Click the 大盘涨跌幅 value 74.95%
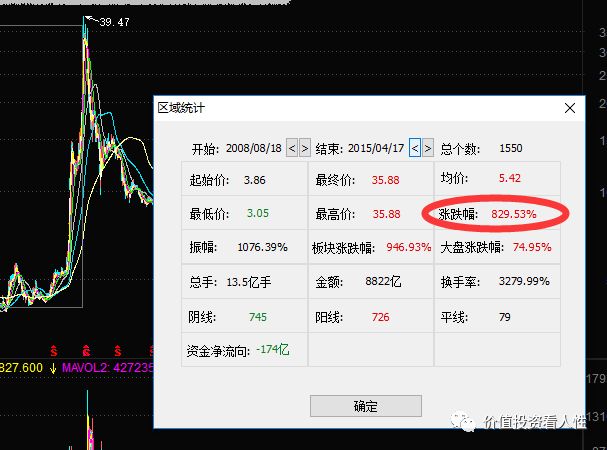Viewport: 607px width, 450px height. (532, 247)
